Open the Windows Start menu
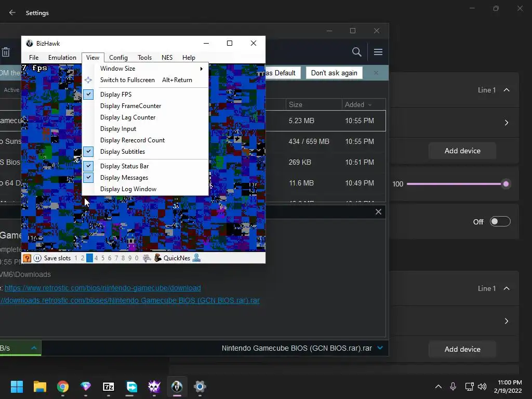This screenshot has height=399, width=532. [17, 387]
